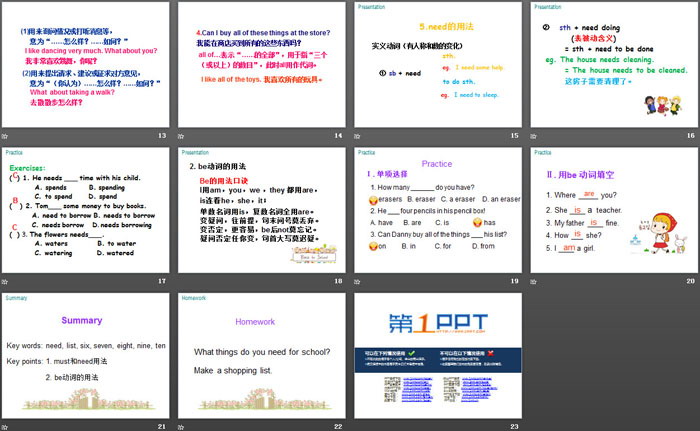Click the smiley face beside answer 'on'
This screenshot has height=431, width=700.
point(373,246)
